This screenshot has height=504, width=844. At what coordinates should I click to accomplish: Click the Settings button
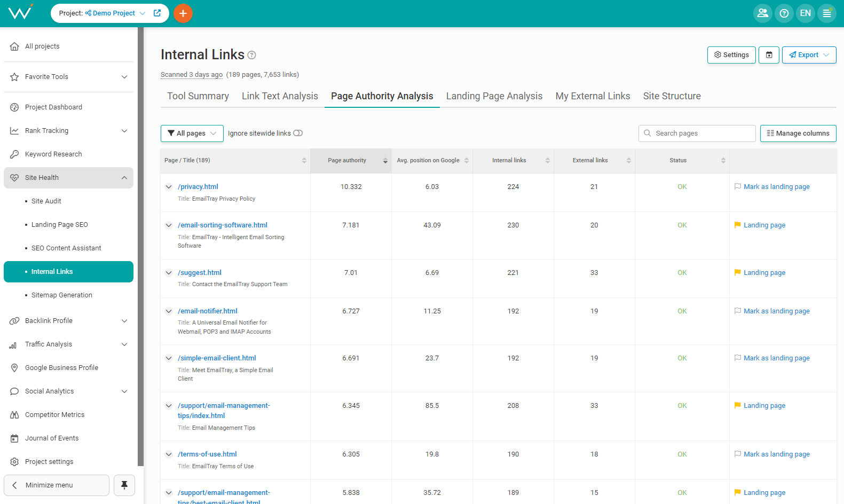pyautogui.click(x=731, y=55)
